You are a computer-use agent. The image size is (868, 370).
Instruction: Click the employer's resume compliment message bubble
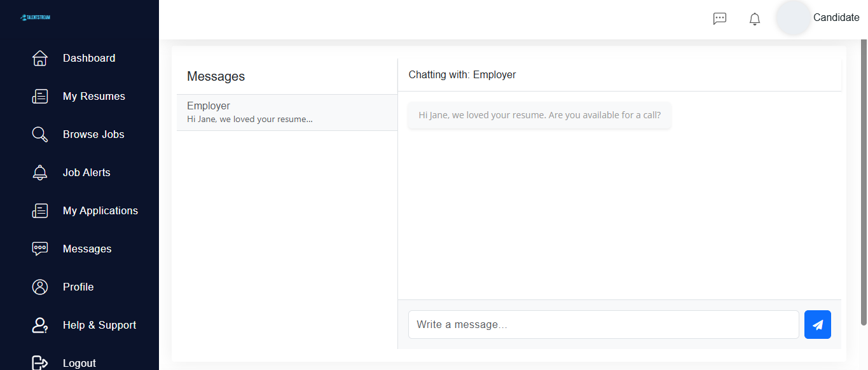point(539,115)
